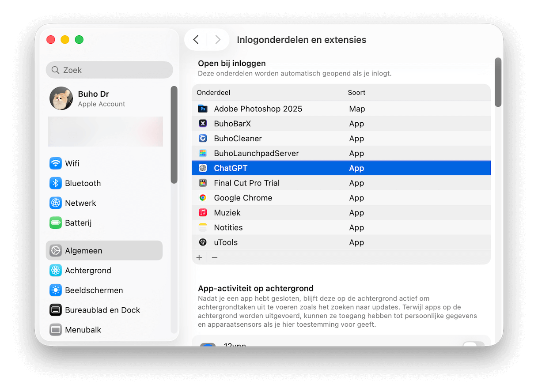Image resolution: width=538 pixels, height=392 pixels.
Task: Open the Batterij settings pane
Action: 104,223
